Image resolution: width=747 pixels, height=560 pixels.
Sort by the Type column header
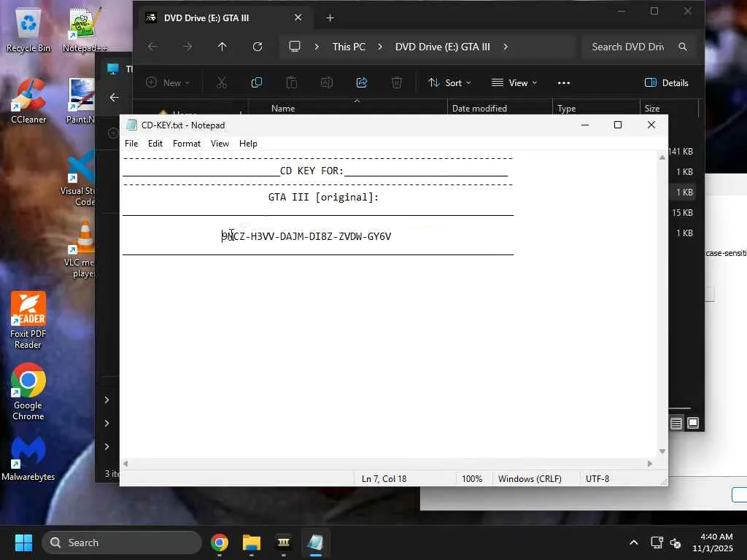coord(566,109)
